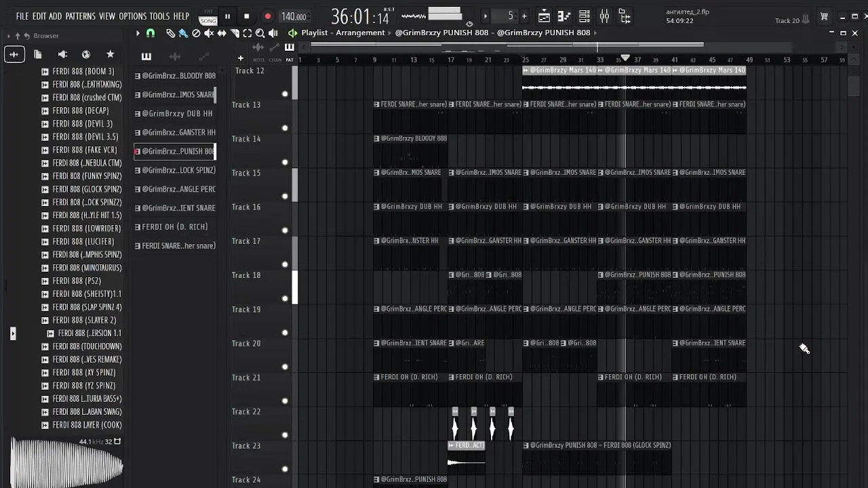Open the TOOLS menu
The height and width of the screenshot is (488, 868).
coord(159,16)
